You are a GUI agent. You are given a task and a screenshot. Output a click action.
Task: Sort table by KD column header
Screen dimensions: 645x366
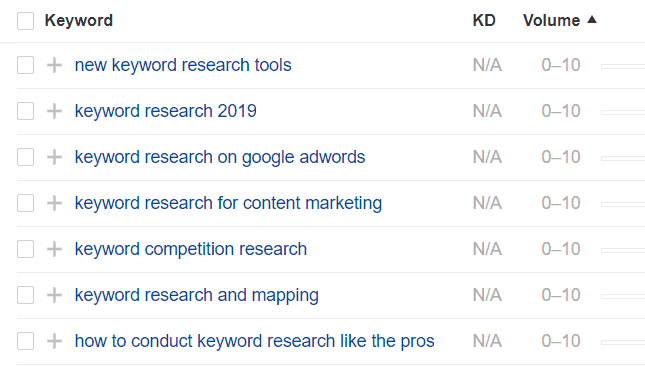484,20
